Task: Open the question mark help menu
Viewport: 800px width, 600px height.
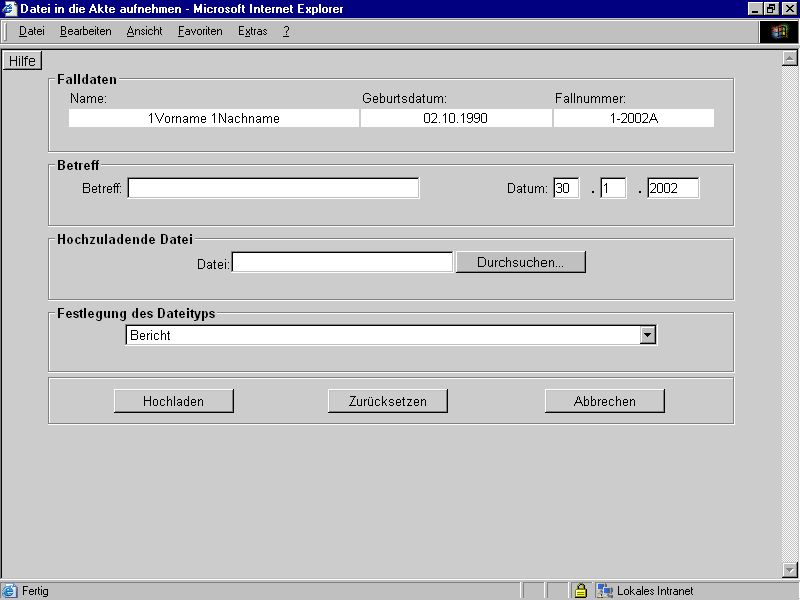Action: 286,31
